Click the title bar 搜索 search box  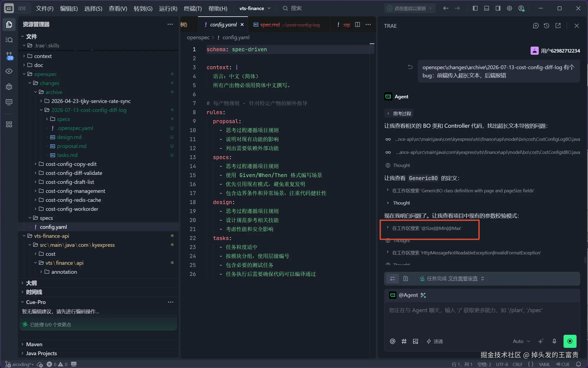point(293,8)
